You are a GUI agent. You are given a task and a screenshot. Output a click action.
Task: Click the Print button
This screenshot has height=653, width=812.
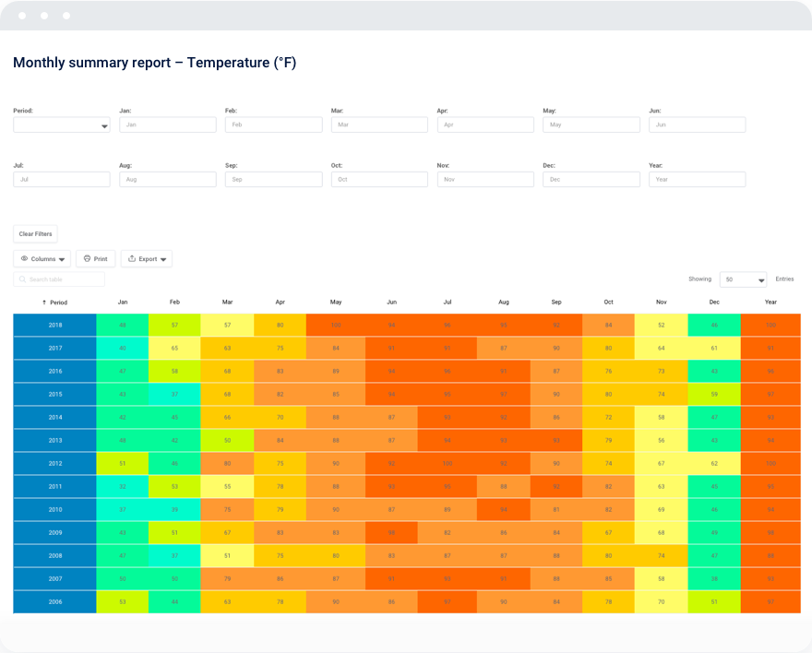coord(96,259)
